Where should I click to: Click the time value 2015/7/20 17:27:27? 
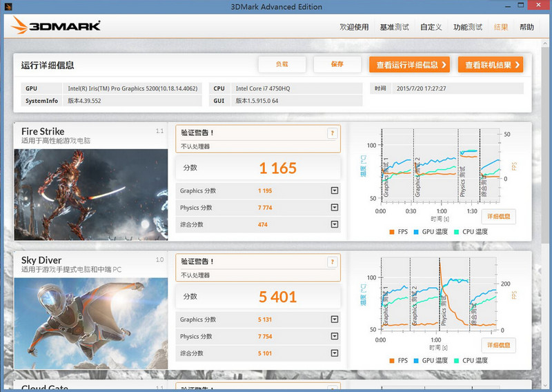(x=422, y=88)
